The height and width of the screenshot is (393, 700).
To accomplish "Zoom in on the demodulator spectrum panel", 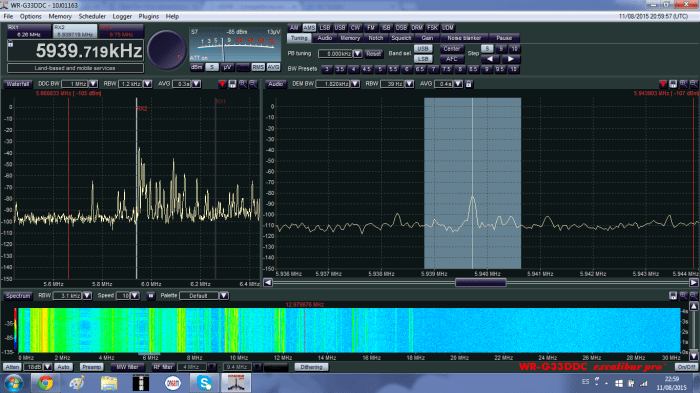I will pyautogui.click(x=683, y=84).
